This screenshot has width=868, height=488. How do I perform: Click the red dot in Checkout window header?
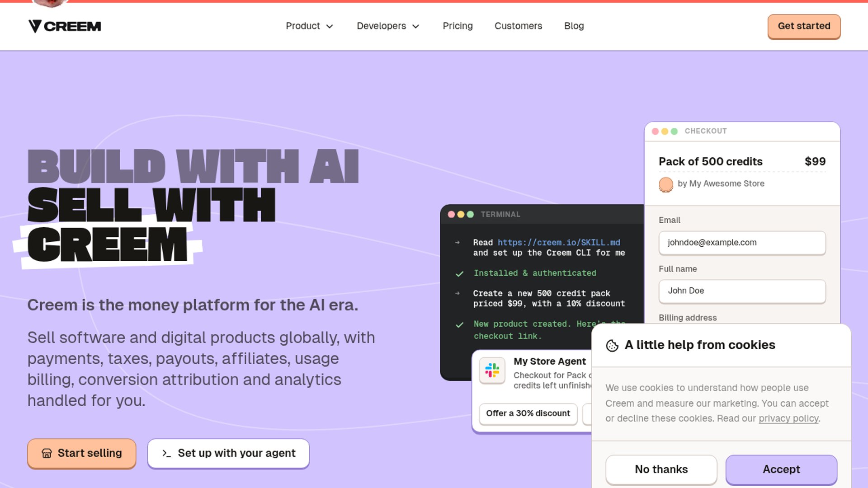[x=655, y=131]
